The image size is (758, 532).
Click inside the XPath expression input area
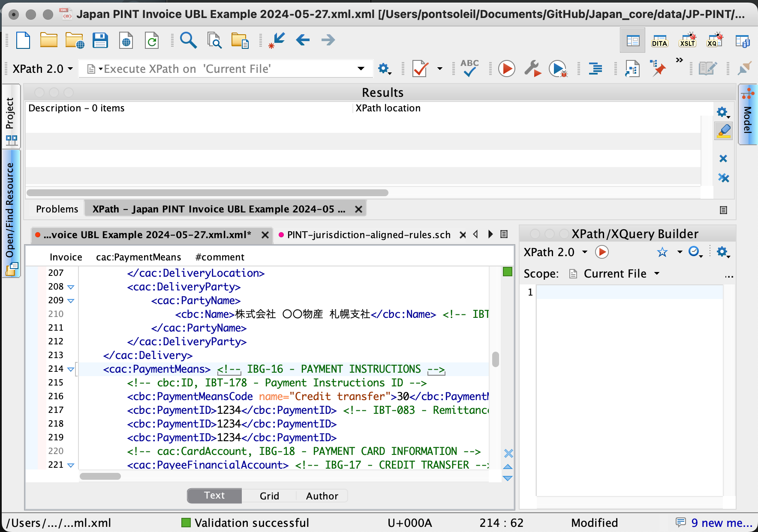click(x=629, y=390)
